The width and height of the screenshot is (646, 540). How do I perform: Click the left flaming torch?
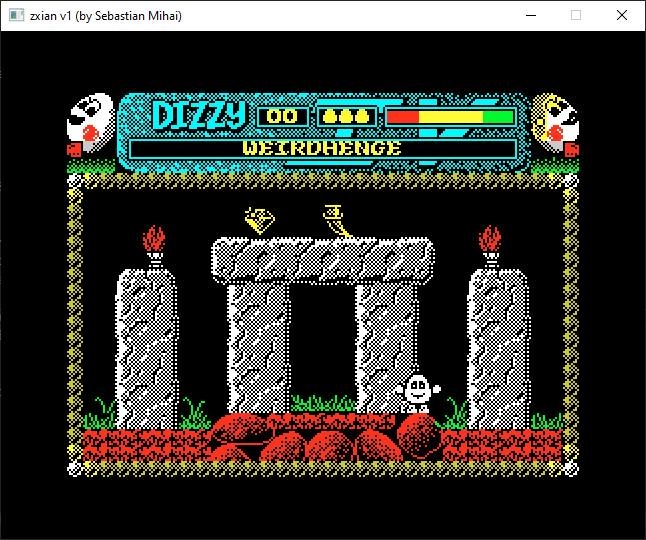tap(154, 247)
